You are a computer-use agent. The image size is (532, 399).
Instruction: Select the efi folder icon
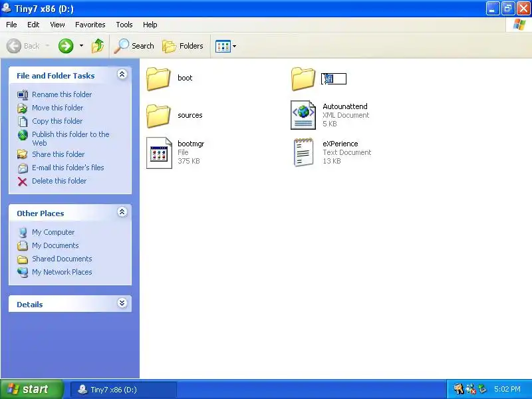303,78
